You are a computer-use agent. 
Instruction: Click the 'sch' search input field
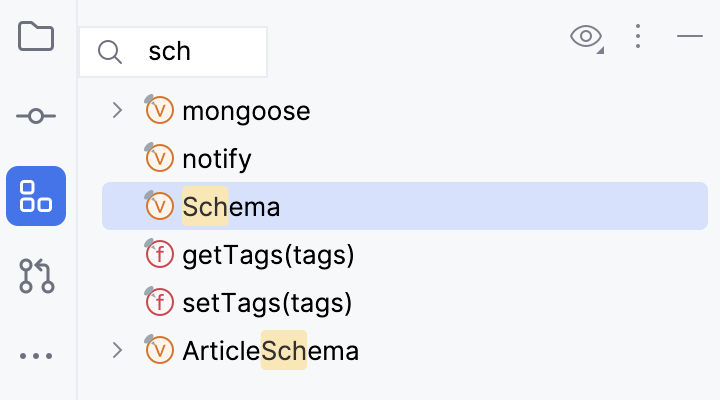(200, 52)
